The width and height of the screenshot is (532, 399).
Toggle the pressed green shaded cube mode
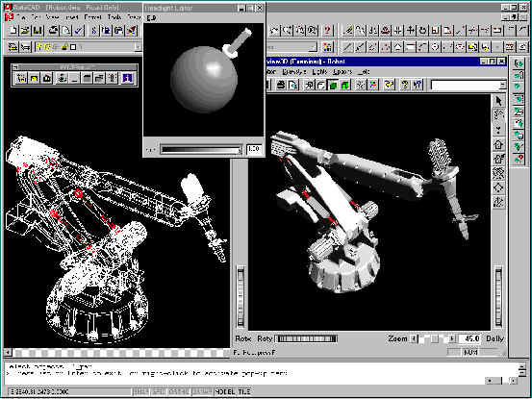tap(333, 85)
